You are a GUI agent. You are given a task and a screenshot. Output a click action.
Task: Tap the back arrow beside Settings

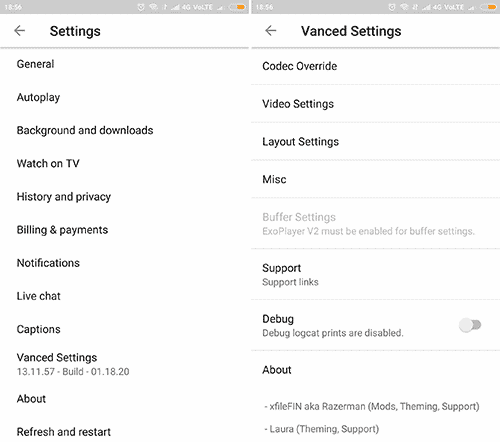click(20, 31)
